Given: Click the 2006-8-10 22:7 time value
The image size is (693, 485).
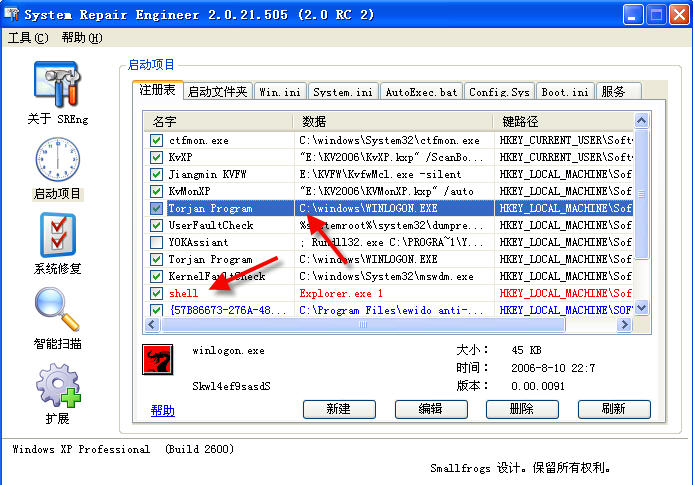Looking at the screenshot, I should (x=553, y=368).
